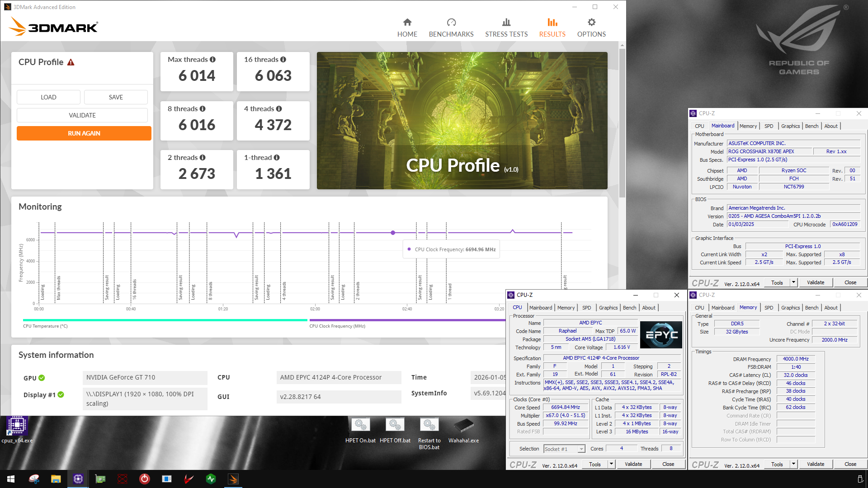
Task: Click Close in CPU-Z Mainboard window
Action: (x=850, y=282)
